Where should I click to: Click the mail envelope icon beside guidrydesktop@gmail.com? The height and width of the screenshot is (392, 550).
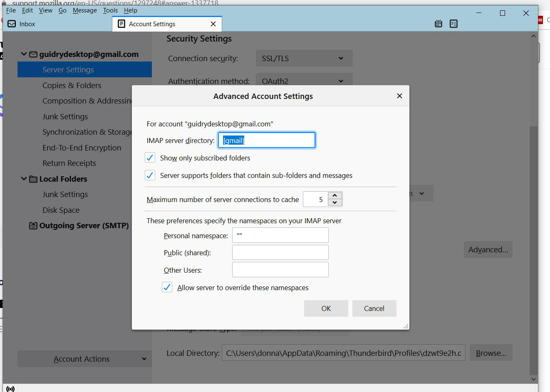33,54
